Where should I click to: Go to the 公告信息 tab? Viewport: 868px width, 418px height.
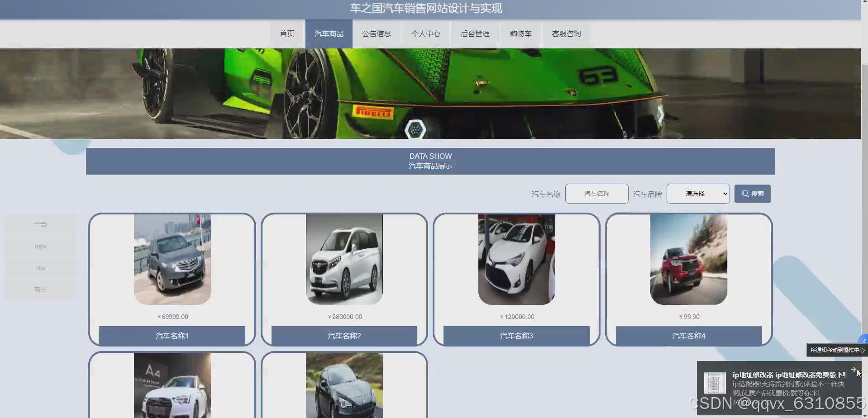(x=377, y=34)
